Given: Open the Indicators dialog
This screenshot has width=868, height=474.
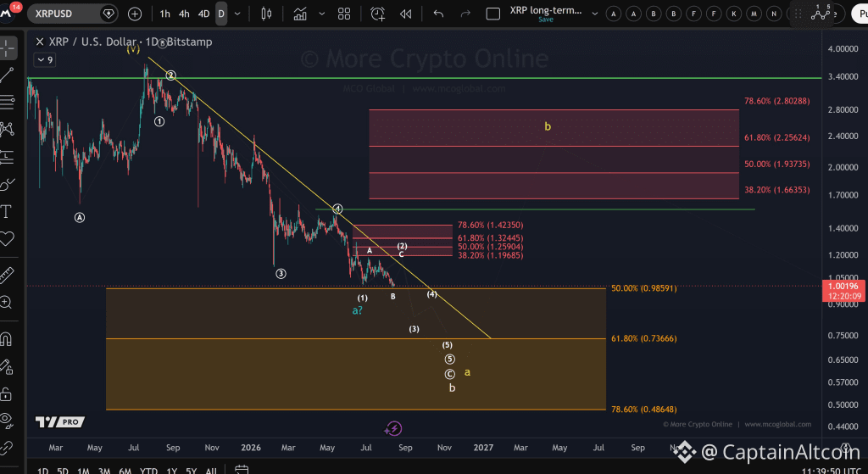Looking at the screenshot, I should coord(300,14).
